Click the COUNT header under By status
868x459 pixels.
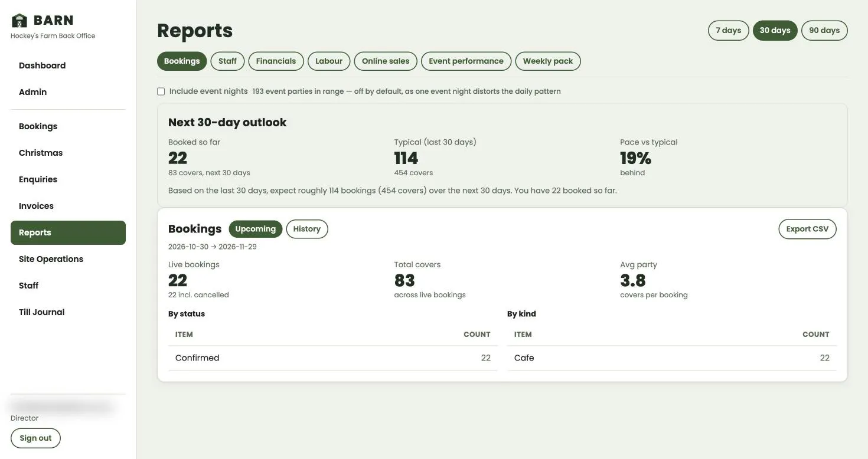(x=477, y=335)
